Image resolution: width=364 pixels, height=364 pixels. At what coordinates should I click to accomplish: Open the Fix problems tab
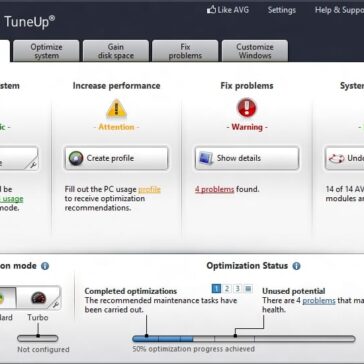pyautogui.click(x=185, y=51)
